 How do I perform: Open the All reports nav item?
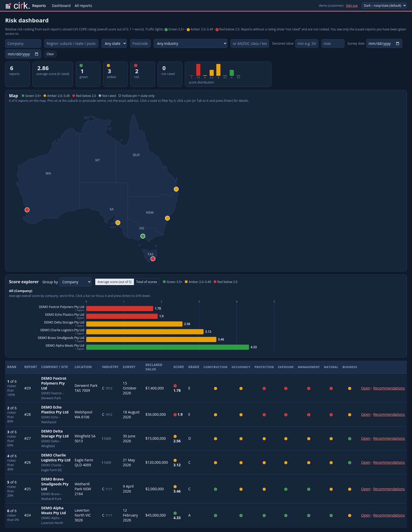point(83,6)
